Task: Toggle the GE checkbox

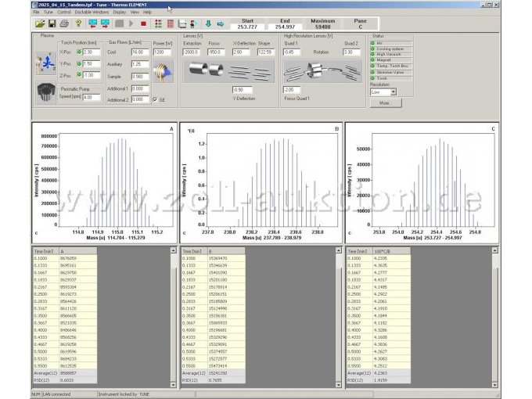Action: pos(155,99)
